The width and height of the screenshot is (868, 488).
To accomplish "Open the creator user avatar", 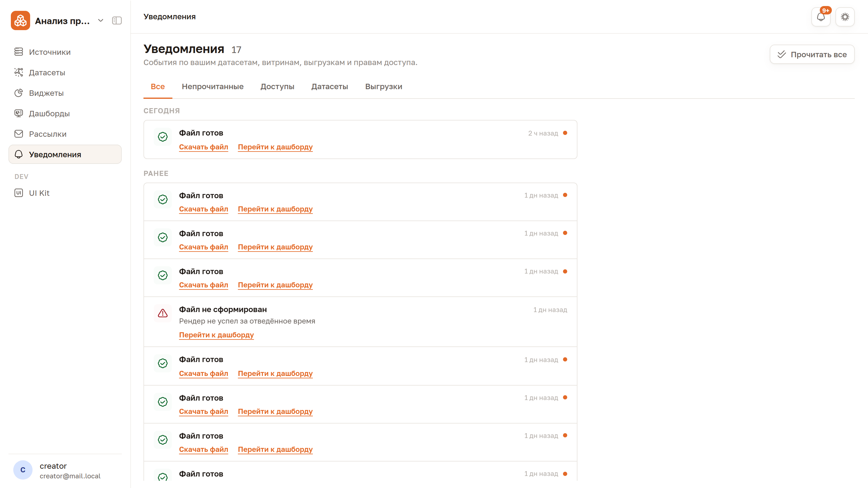I will (x=23, y=470).
